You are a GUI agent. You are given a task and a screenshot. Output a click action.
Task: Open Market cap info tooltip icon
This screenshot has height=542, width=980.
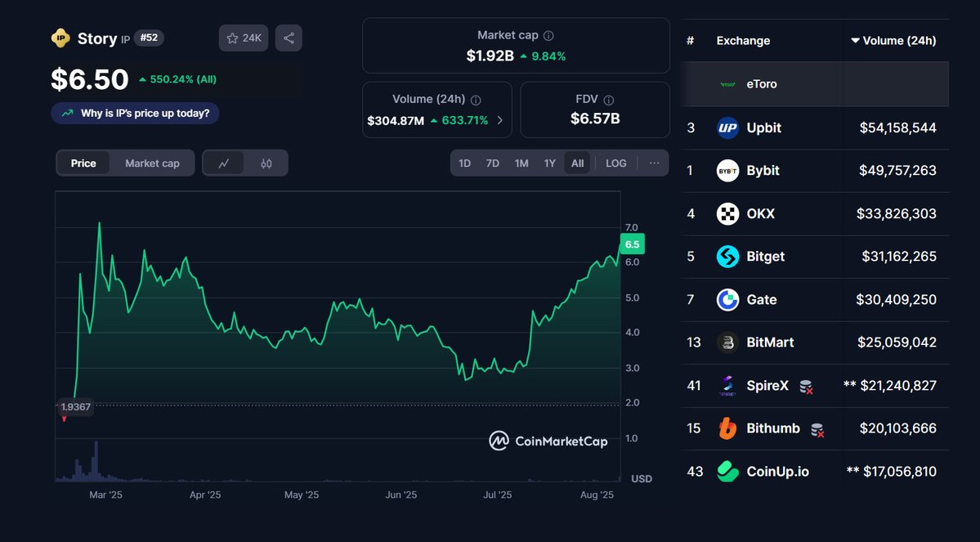[x=548, y=36]
